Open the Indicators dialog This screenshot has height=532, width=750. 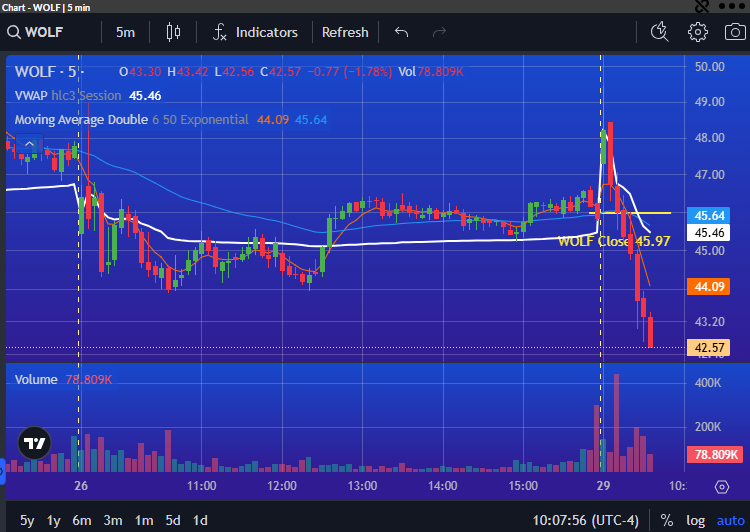[255, 33]
